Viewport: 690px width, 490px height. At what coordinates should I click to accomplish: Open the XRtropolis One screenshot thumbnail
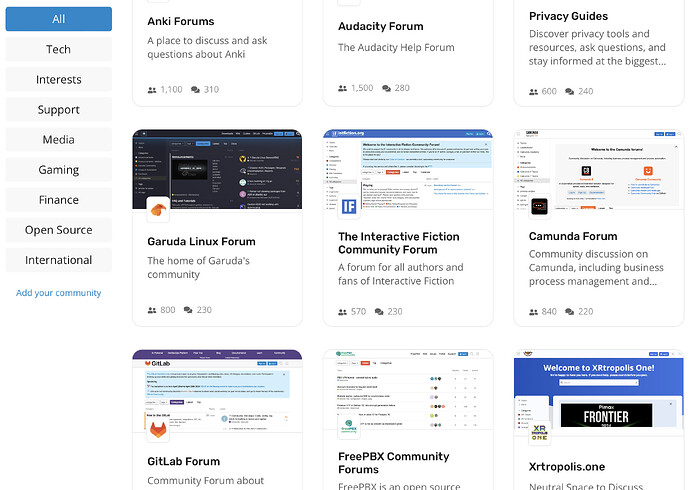click(598, 390)
